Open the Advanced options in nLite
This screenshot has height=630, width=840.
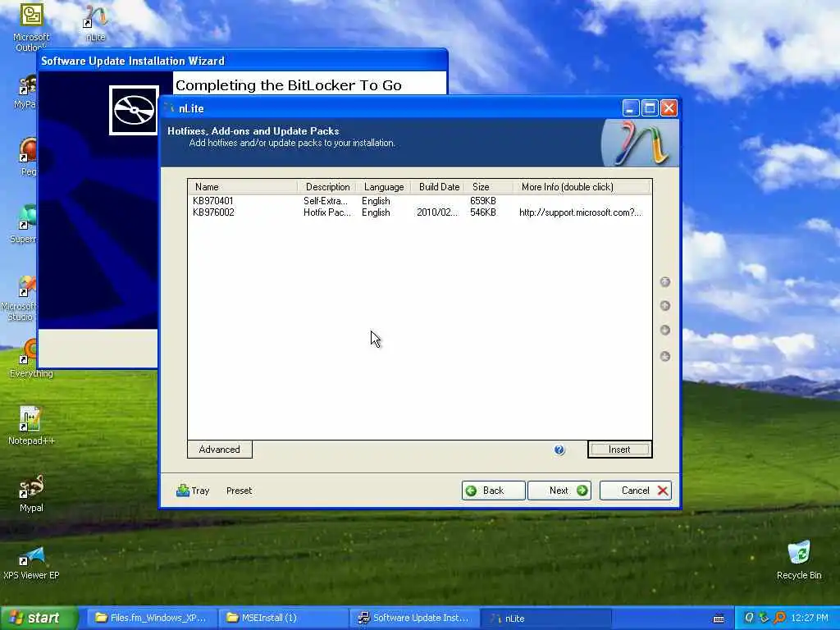click(220, 450)
